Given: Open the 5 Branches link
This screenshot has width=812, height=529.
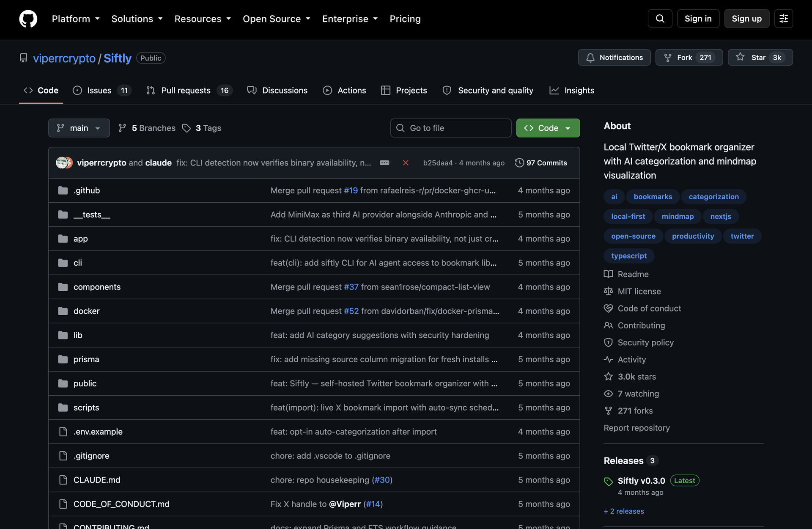Looking at the screenshot, I should (147, 128).
